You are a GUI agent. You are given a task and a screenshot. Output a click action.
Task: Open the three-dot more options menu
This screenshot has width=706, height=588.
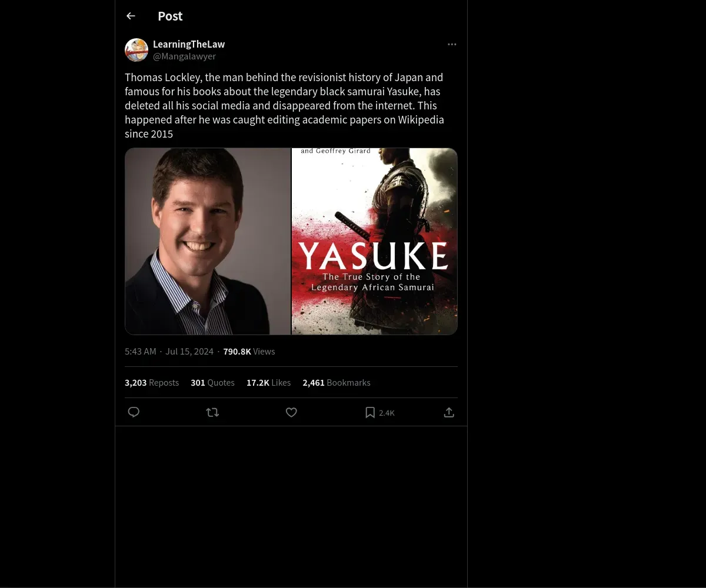(452, 44)
